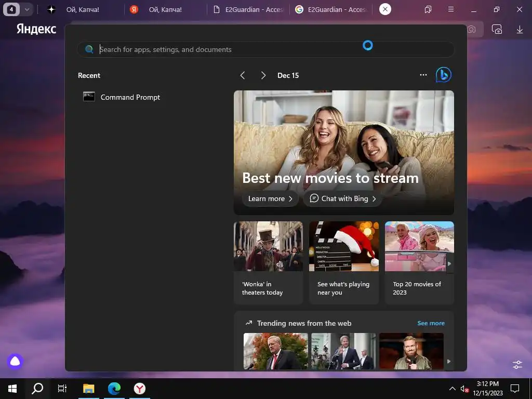Open the trending news thumbnail of the bearded man
Screen dimensions: 532x399
click(x=411, y=351)
